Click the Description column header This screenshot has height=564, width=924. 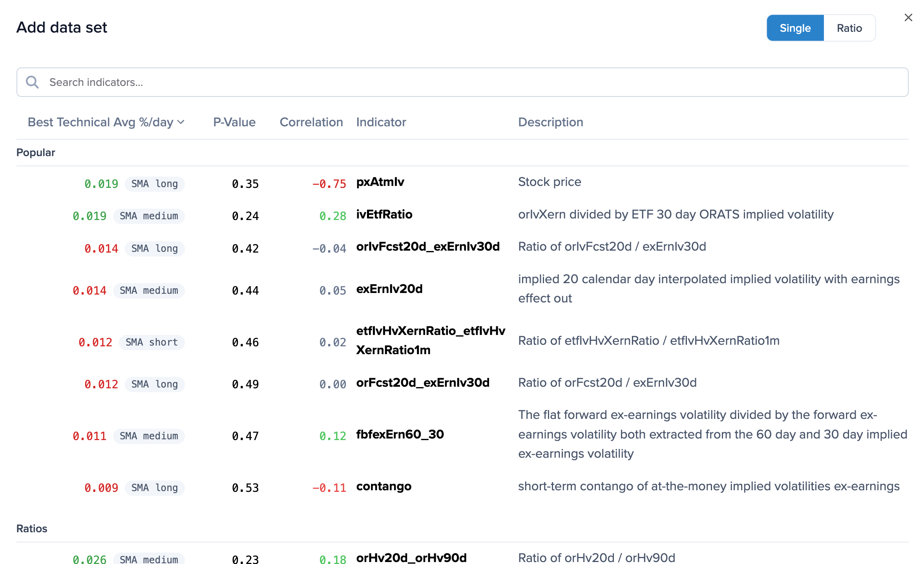tap(550, 122)
